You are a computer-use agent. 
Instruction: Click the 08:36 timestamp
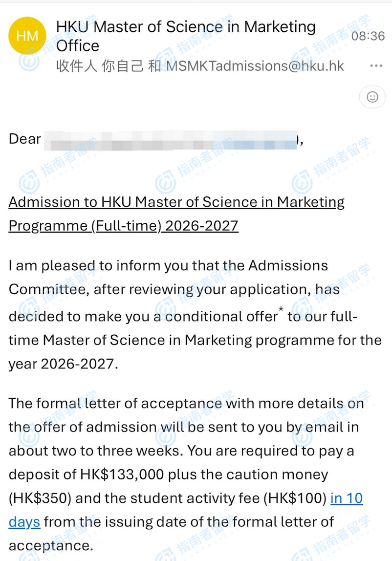368,36
